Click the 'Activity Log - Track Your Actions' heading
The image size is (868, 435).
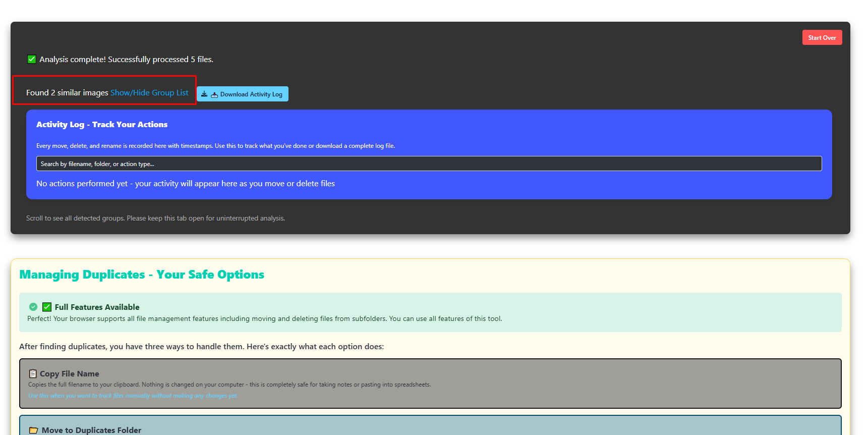click(x=102, y=125)
